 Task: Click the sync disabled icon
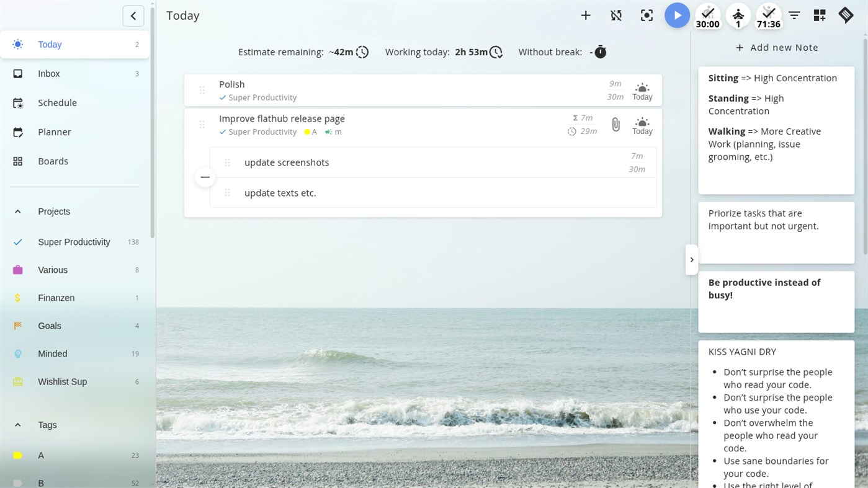(615, 15)
